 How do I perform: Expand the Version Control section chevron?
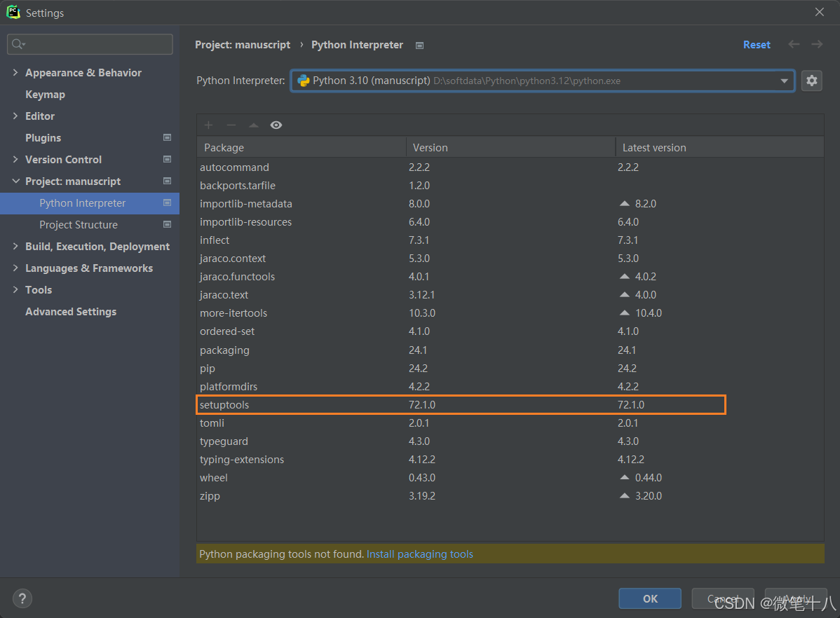click(x=15, y=159)
